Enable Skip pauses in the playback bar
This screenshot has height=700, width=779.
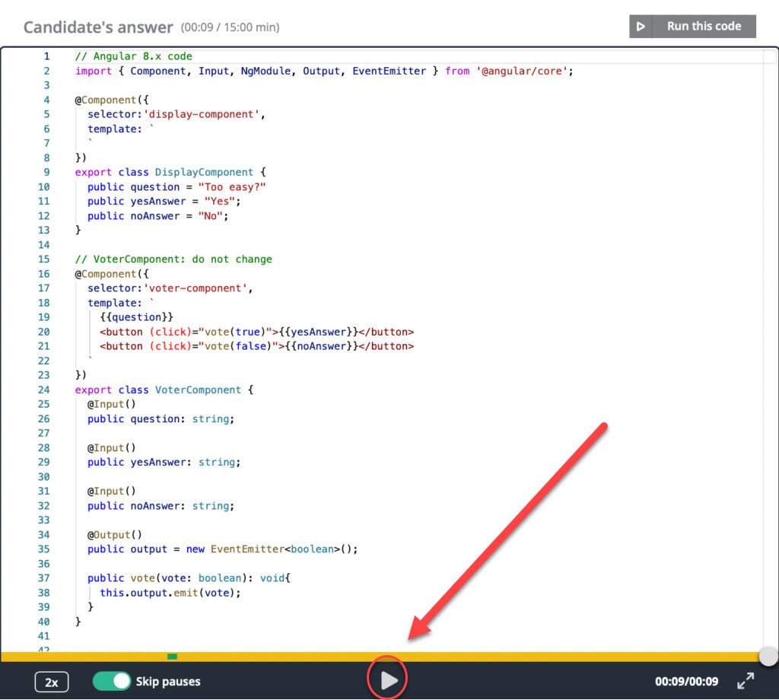coord(113,682)
